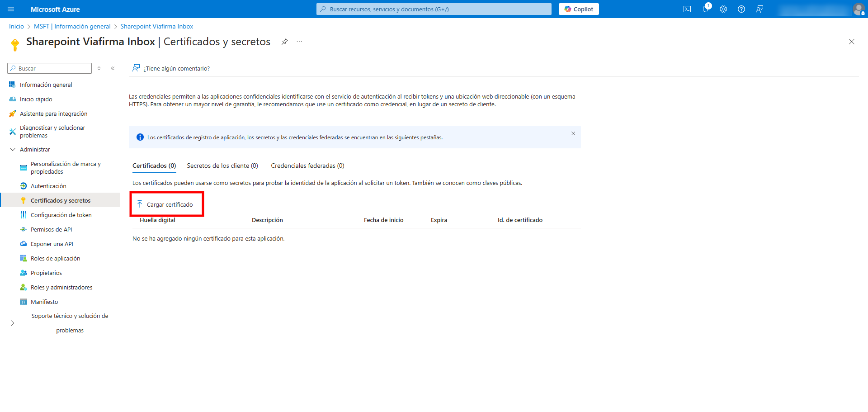Click the Fecha de inicio column header
868x412 pixels.
pos(383,220)
